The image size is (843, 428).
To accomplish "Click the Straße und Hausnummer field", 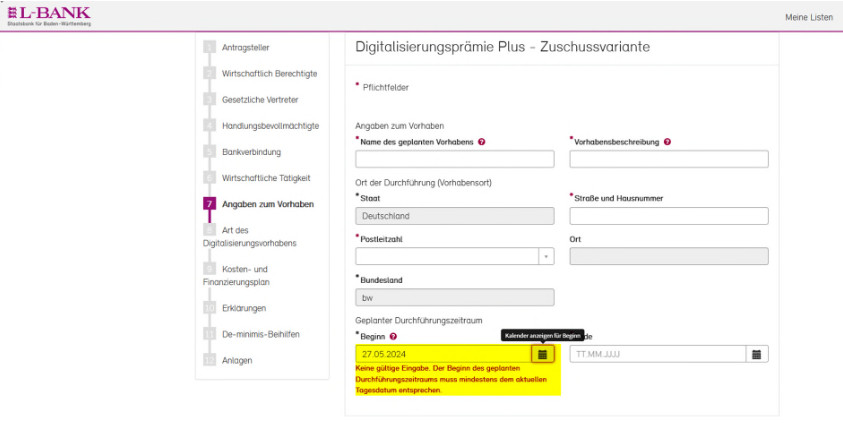I will coord(669,216).
